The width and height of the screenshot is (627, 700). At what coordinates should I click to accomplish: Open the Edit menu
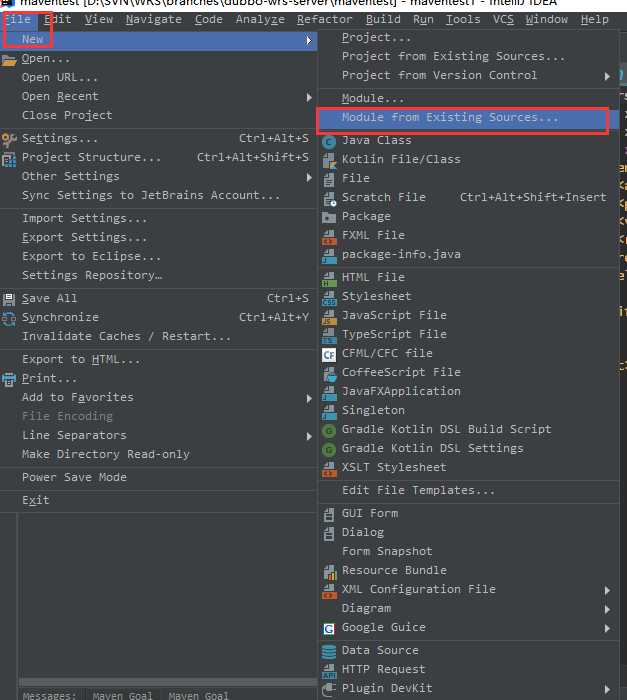pos(58,19)
